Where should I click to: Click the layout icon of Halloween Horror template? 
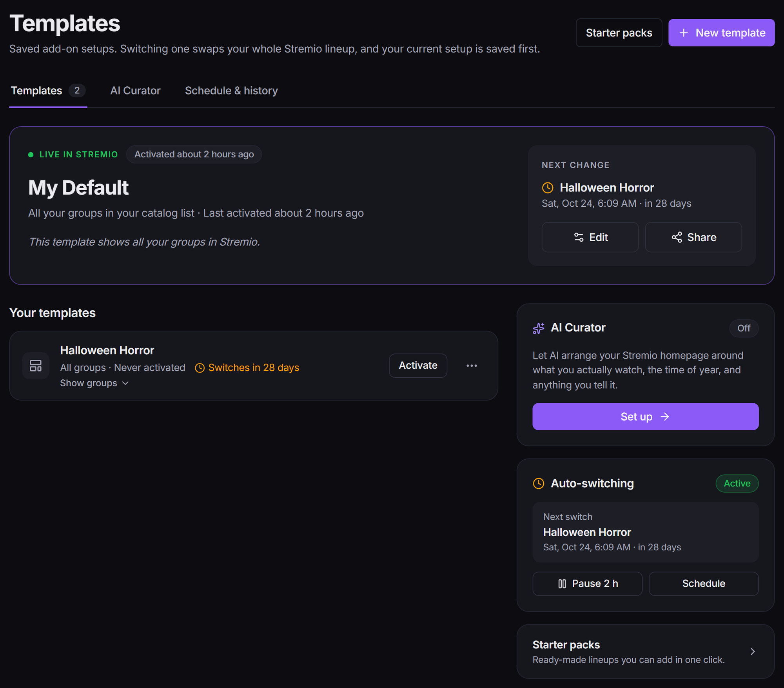[36, 366]
